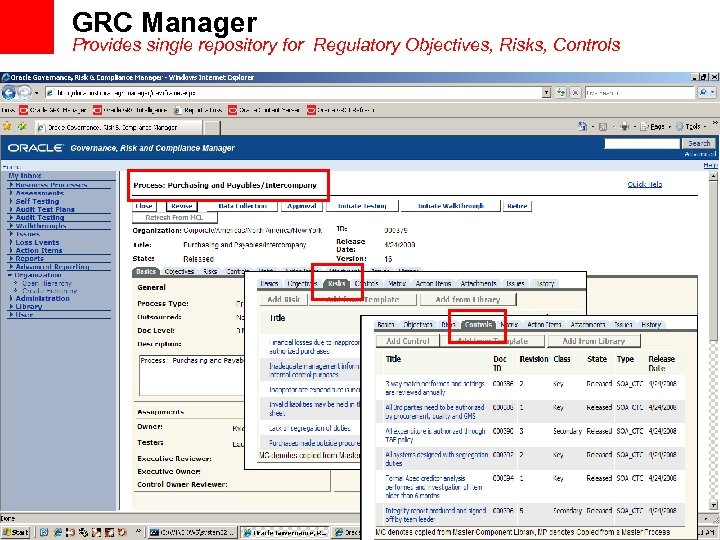This screenshot has height=540, width=720.
Task: Click the Windows Start button
Action: pyautogui.click(x=16, y=533)
